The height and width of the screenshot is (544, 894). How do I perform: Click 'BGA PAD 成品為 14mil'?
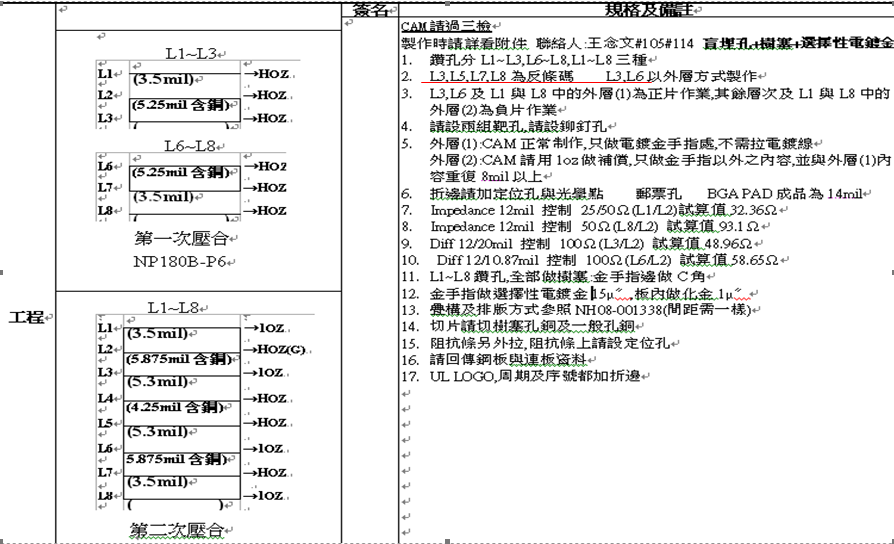(785, 194)
